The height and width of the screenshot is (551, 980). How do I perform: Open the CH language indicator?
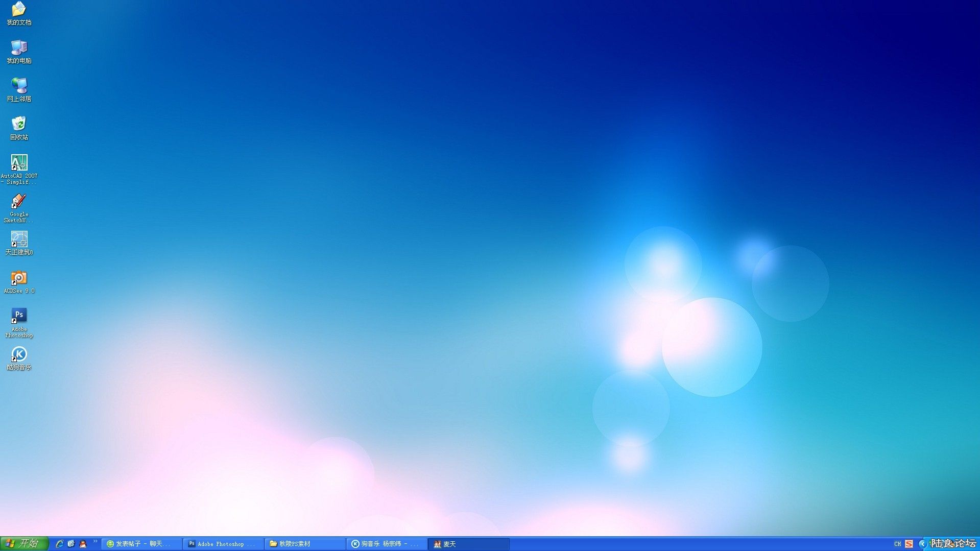(897, 544)
